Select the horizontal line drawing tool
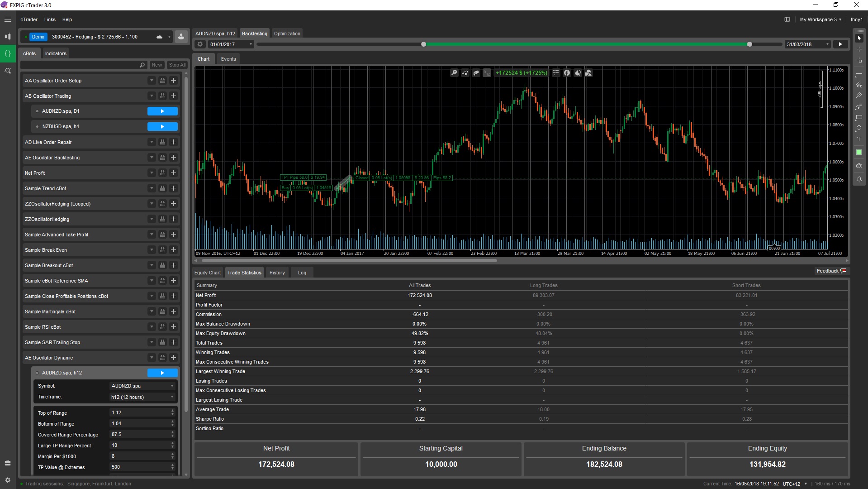The height and width of the screenshot is (489, 868). pos(859,74)
